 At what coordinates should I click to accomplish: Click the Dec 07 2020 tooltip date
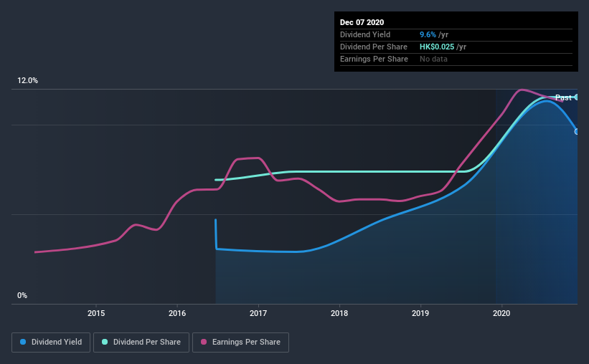(x=362, y=22)
